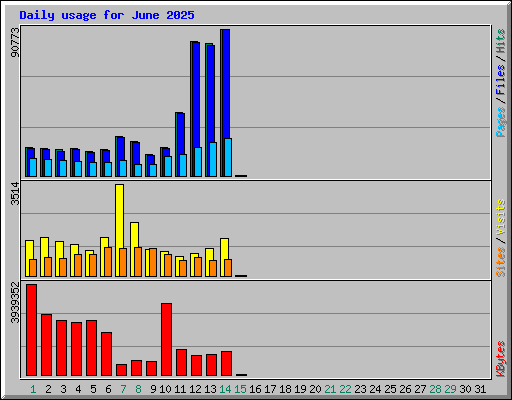The width and height of the screenshot is (512, 400).
Task: Click the short red KBytes bar for day 7
Action: pos(122,370)
